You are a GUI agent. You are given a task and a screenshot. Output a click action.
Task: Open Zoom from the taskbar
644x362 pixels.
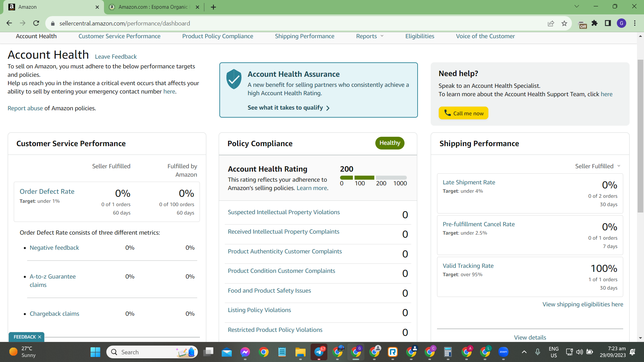503,352
